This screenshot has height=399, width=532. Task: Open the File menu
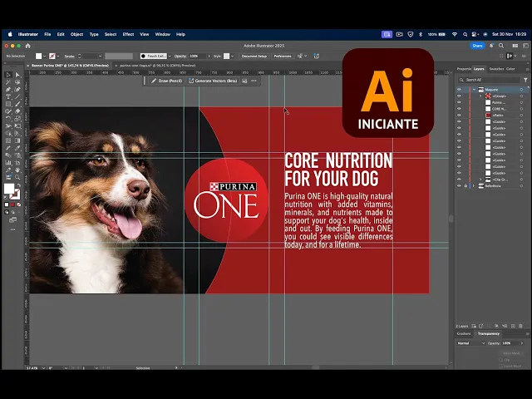(x=47, y=34)
